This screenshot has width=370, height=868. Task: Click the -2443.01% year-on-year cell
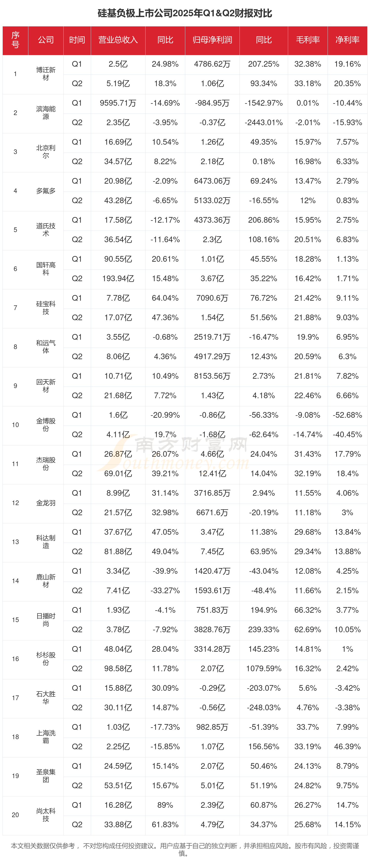(264, 123)
